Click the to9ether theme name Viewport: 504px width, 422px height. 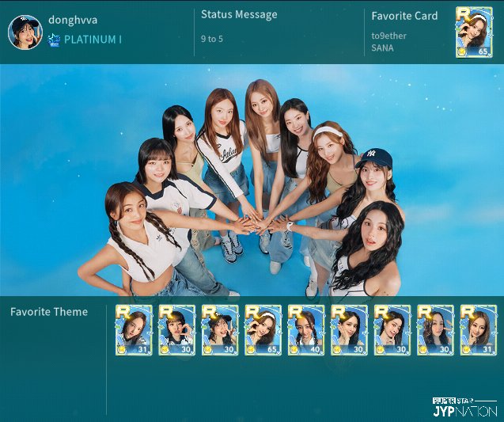click(389, 36)
